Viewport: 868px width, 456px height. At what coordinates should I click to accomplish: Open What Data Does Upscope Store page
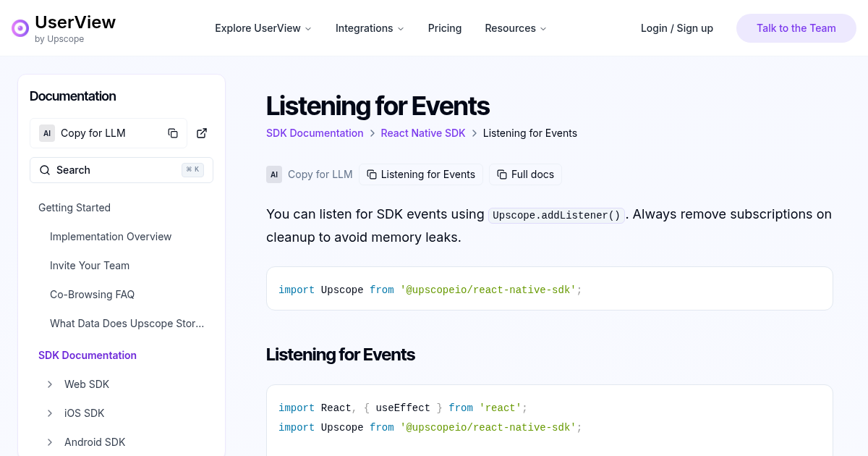tap(127, 324)
